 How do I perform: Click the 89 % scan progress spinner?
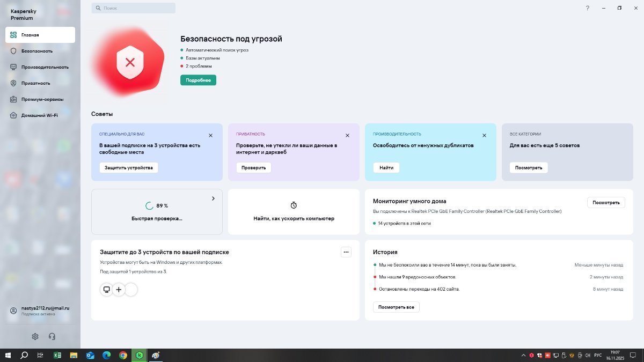click(x=149, y=206)
